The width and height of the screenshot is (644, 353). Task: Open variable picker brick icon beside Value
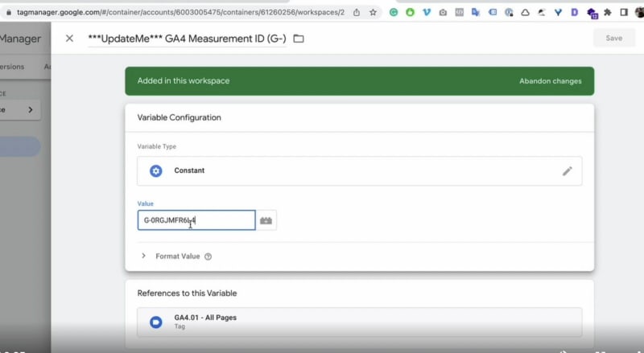tap(266, 220)
